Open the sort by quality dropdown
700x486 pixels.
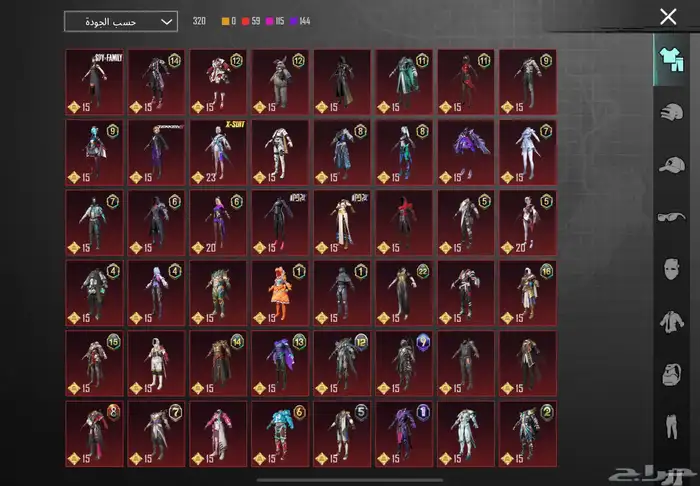[x=121, y=21]
